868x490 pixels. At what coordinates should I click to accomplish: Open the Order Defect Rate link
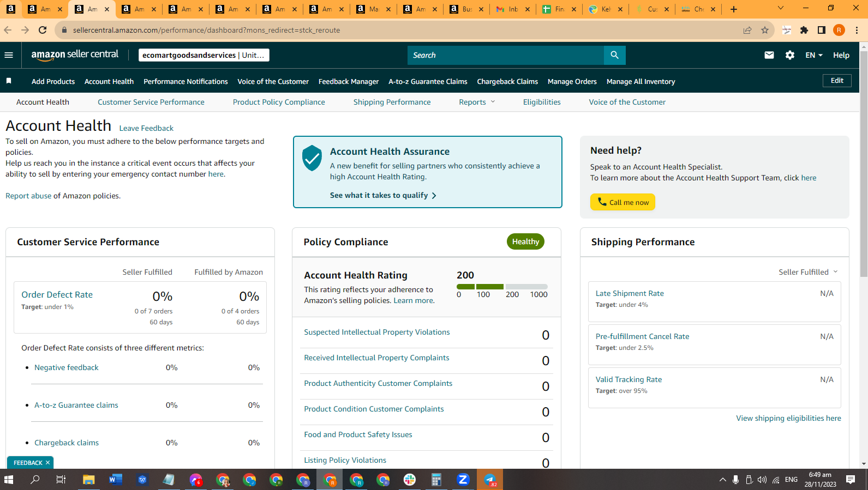click(57, 294)
